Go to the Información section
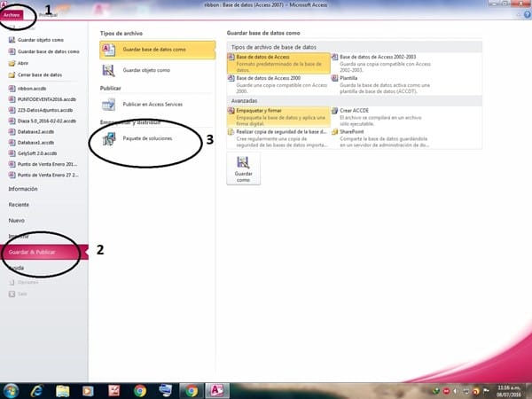 [x=23, y=189]
